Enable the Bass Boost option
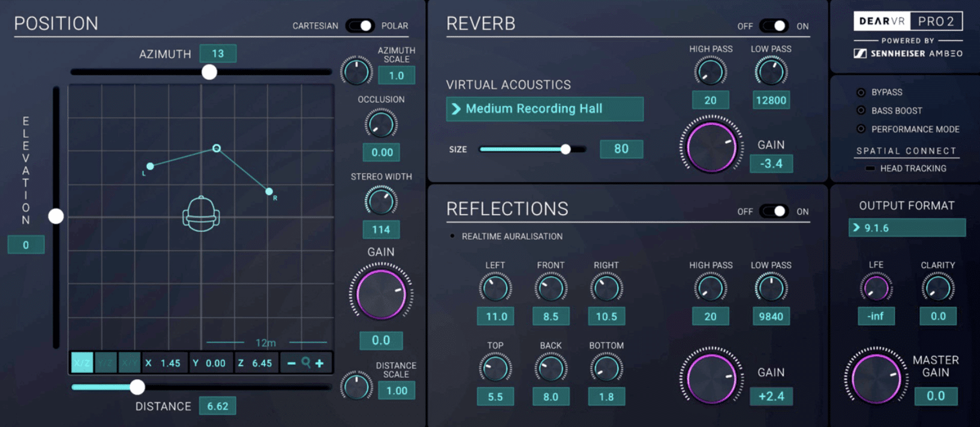The width and height of the screenshot is (980, 427). [x=861, y=110]
